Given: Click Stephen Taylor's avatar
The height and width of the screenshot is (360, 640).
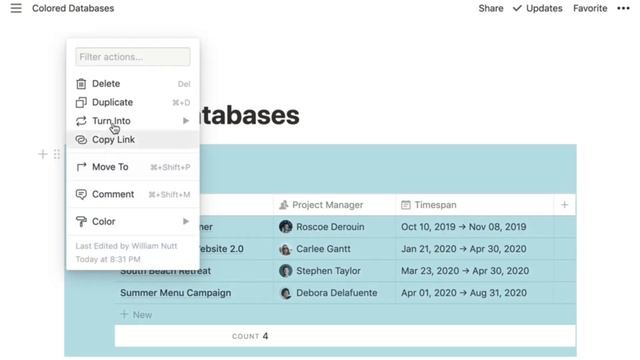Looking at the screenshot, I should pyautogui.click(x=285, y=271).
